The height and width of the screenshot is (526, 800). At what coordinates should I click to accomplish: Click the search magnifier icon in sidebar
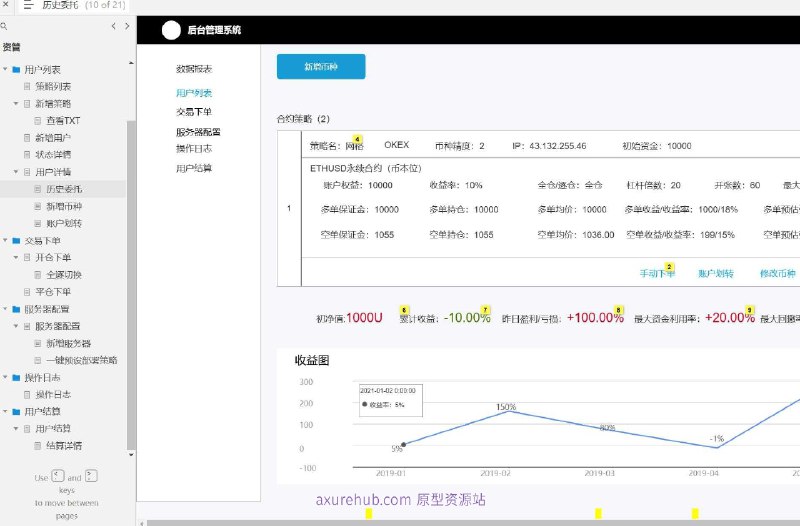click(x=4, y=26)
